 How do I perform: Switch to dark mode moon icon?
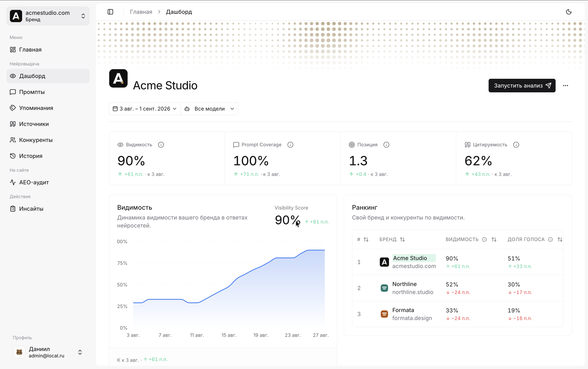(x=569, y=12)
